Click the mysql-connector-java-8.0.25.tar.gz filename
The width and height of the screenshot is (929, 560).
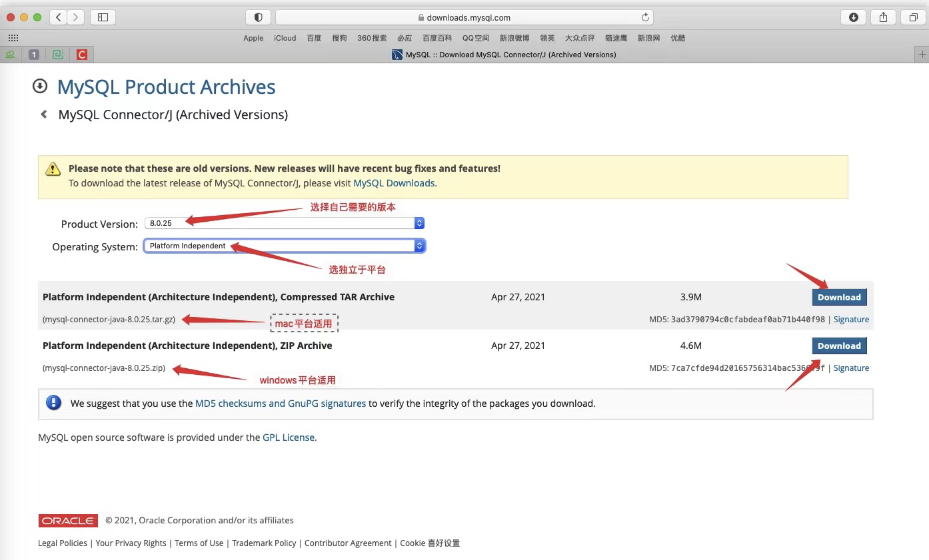tap(109, 320)
